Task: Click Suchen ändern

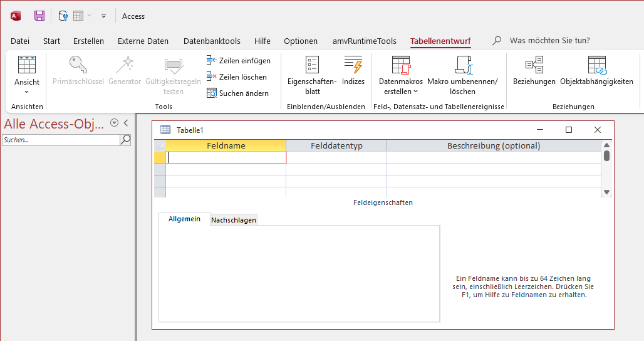Action: [x=238, y=93]
